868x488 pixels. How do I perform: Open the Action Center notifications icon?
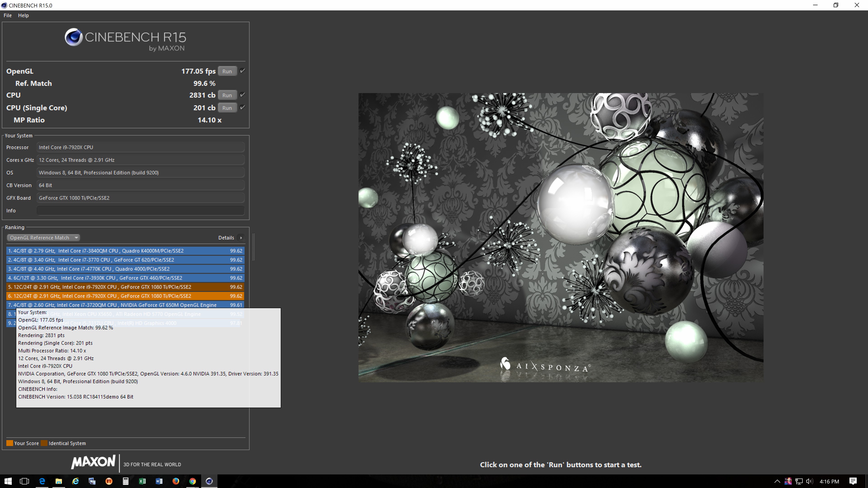(x=853, y=481)
